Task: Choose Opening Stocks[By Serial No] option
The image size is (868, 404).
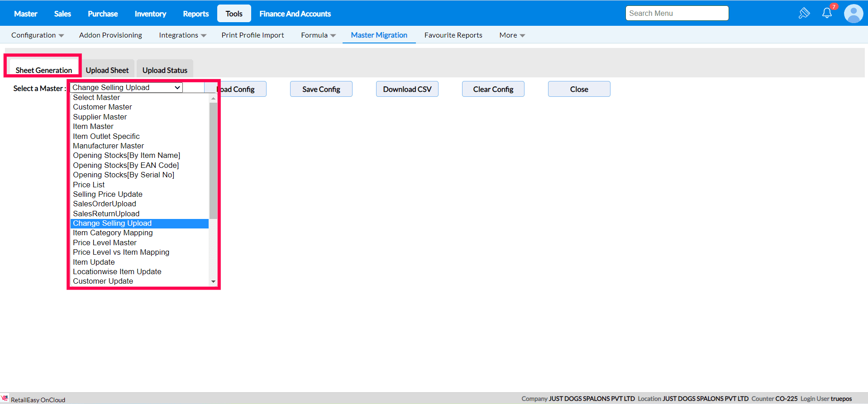Action: tap(139, 175)
